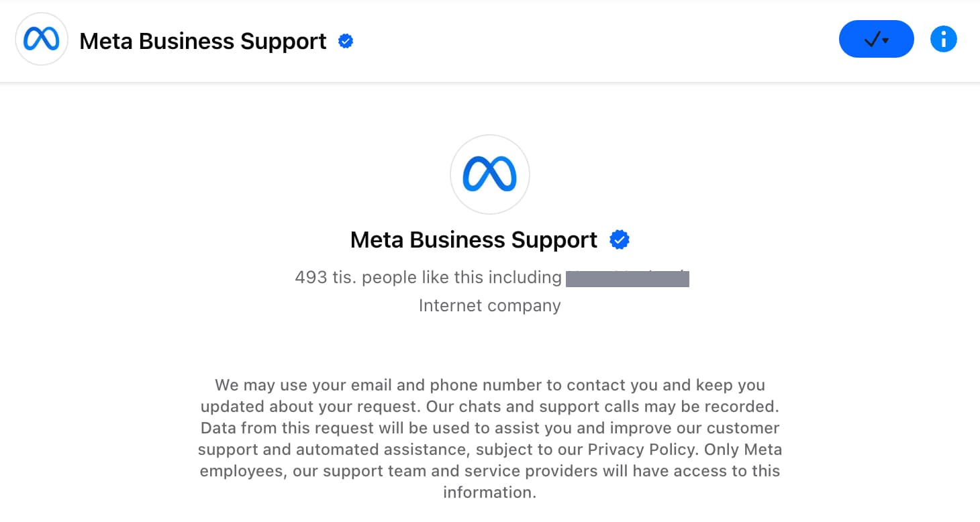
Task: Click the 'people like this including' text
Action: coord(462,277)
